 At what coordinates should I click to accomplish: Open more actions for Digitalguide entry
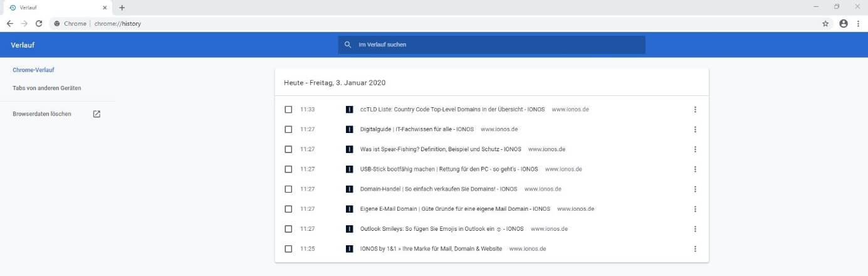[x=695, y=129]
